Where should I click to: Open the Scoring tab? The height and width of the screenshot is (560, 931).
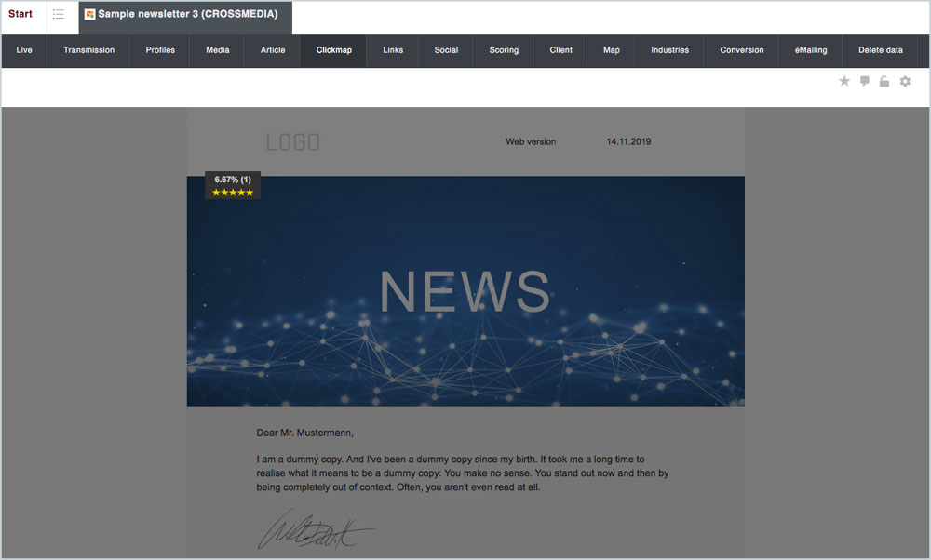click(504, 50)
